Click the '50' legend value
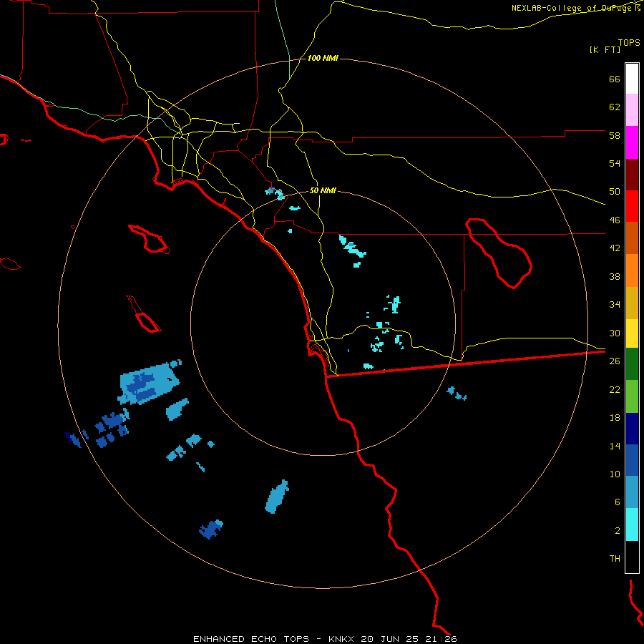This screenshot has width=644, height=644. (615, 192)
